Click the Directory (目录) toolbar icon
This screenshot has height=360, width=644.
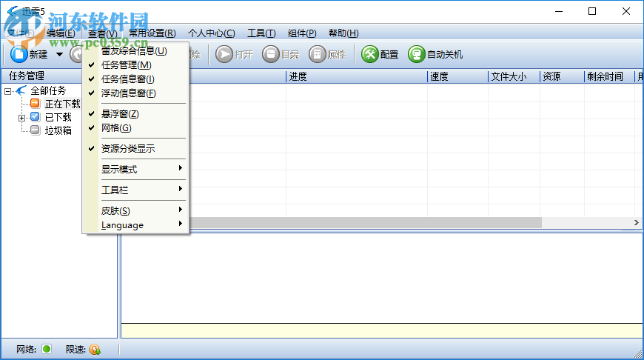271,54
